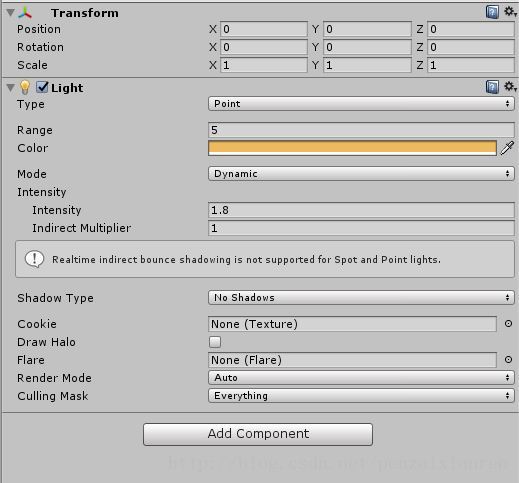The image size is (519, 483).
Task: Click the Shadow Type label
Action: (55, 298)
